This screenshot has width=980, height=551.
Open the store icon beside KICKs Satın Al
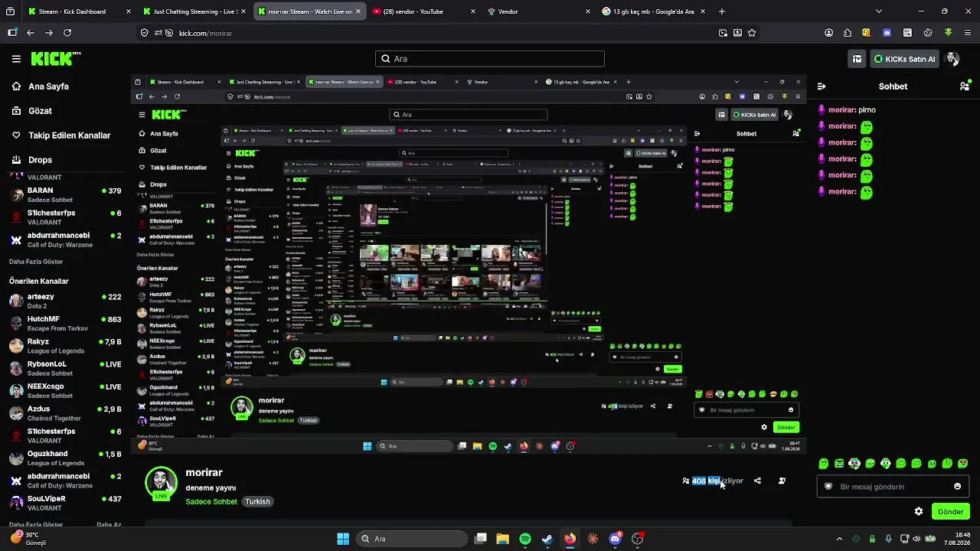857,59
